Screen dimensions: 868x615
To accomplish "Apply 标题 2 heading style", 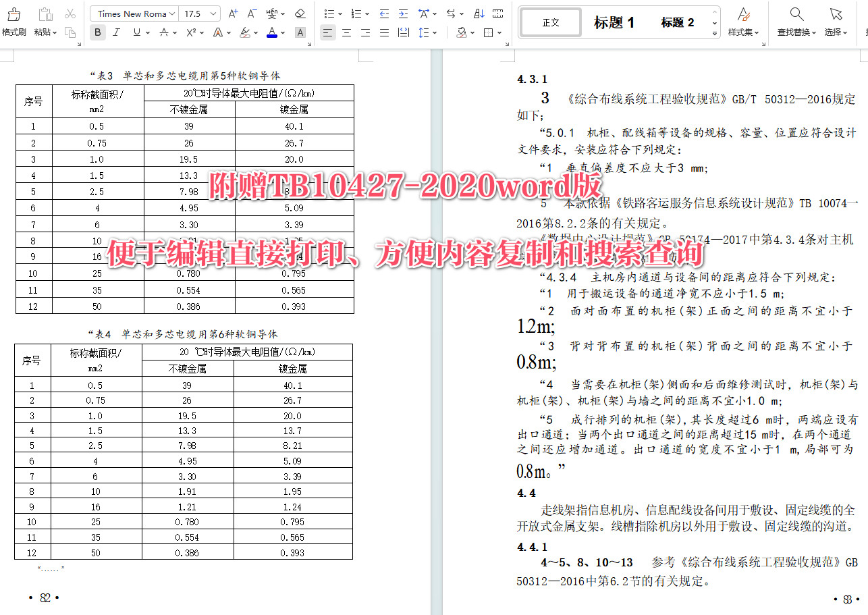I will [677, 22].
